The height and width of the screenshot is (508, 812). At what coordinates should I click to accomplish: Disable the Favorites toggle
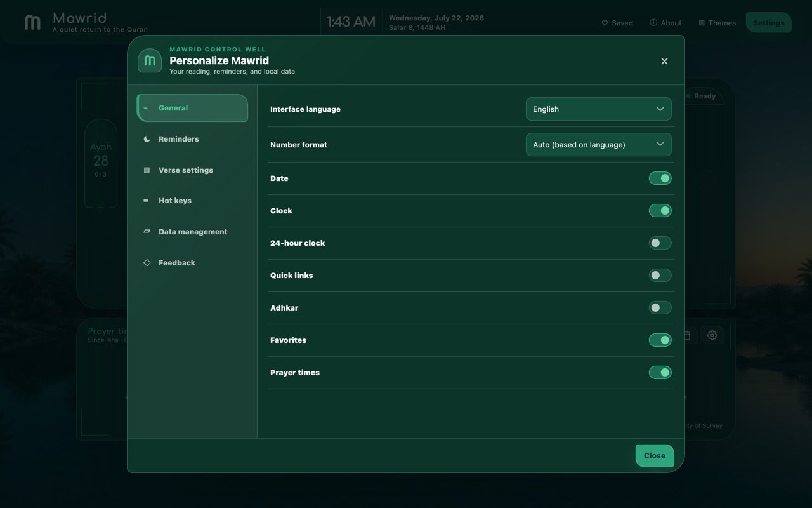coord(660,340)
